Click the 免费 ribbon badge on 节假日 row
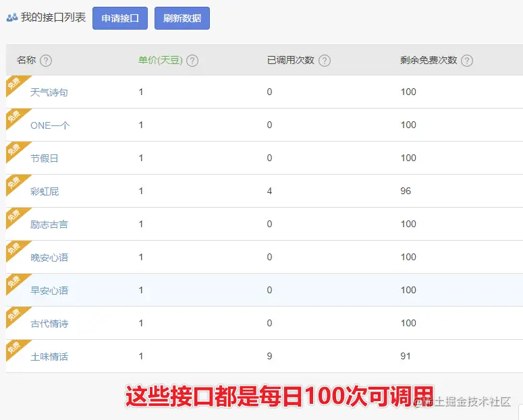The image size is (523, 420). click(x=15, y=150)
